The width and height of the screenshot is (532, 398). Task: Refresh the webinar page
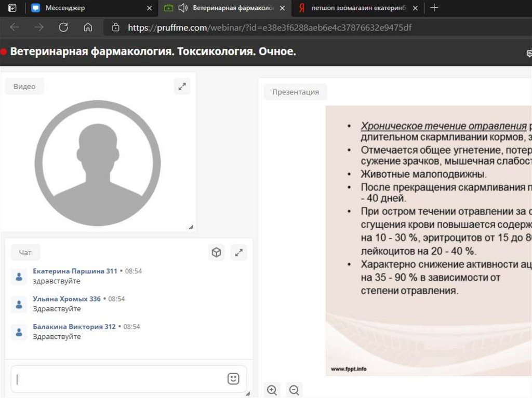coord(63,28)
